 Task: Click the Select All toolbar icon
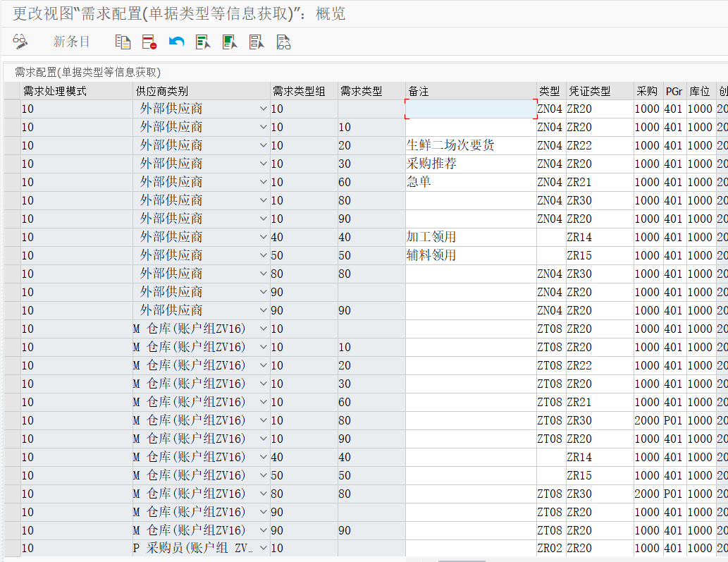203,42
